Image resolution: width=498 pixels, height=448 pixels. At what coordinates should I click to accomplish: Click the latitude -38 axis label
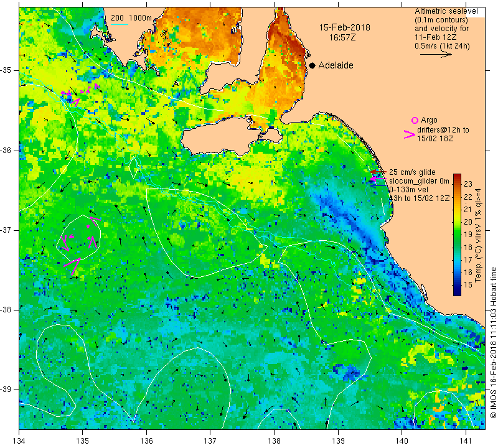point(6,310)
